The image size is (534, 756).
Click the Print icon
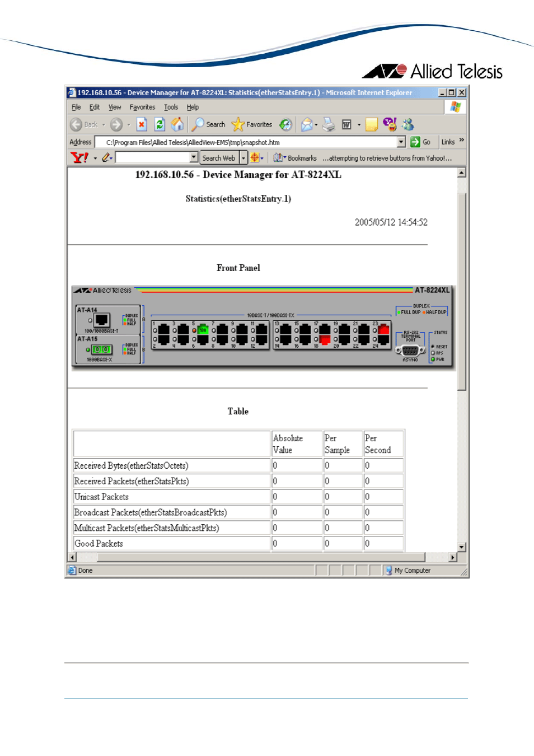[329, 124]
